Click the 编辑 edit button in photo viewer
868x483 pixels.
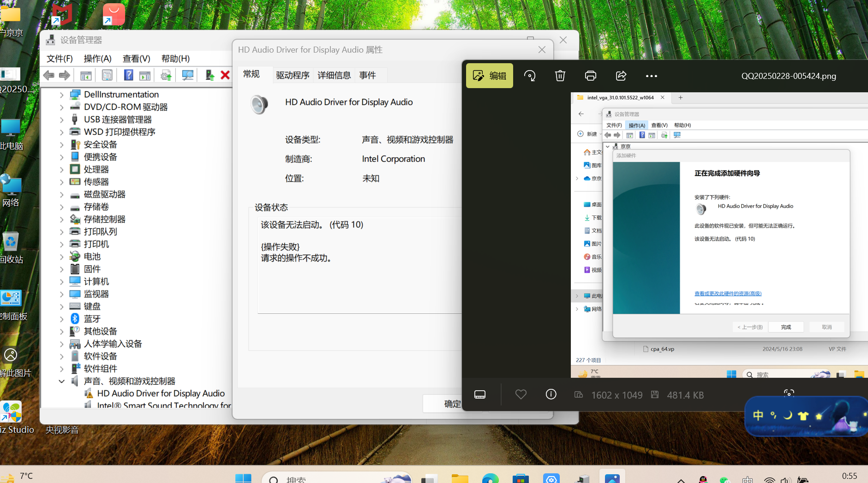tap(490, 76)
